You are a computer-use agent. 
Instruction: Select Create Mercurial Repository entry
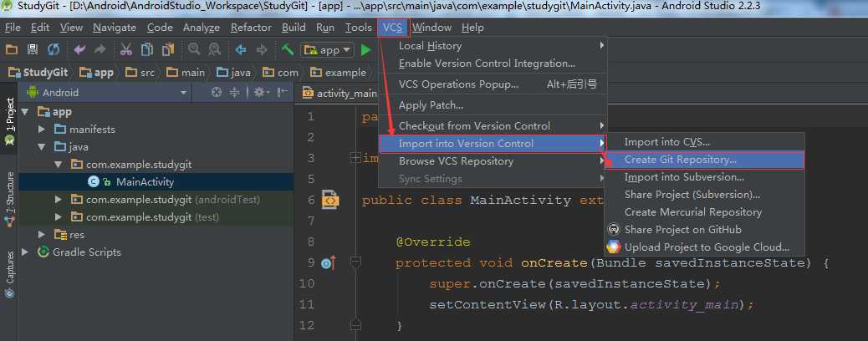[704, 212]
